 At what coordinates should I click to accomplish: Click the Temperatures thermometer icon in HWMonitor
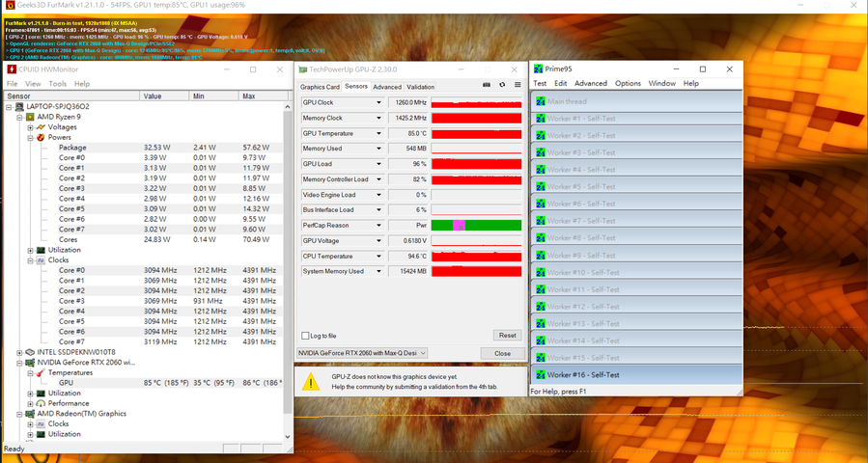pos(41,373)
